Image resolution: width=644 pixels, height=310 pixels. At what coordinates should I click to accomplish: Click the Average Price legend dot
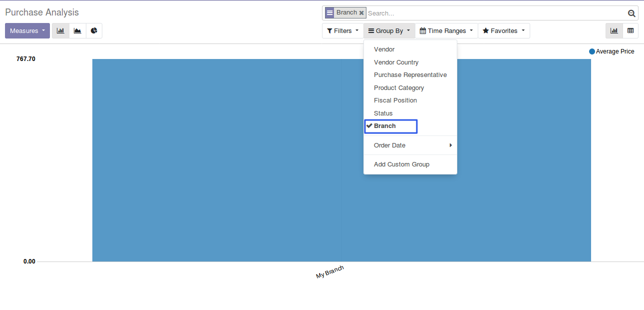click(x=592, y=51)
